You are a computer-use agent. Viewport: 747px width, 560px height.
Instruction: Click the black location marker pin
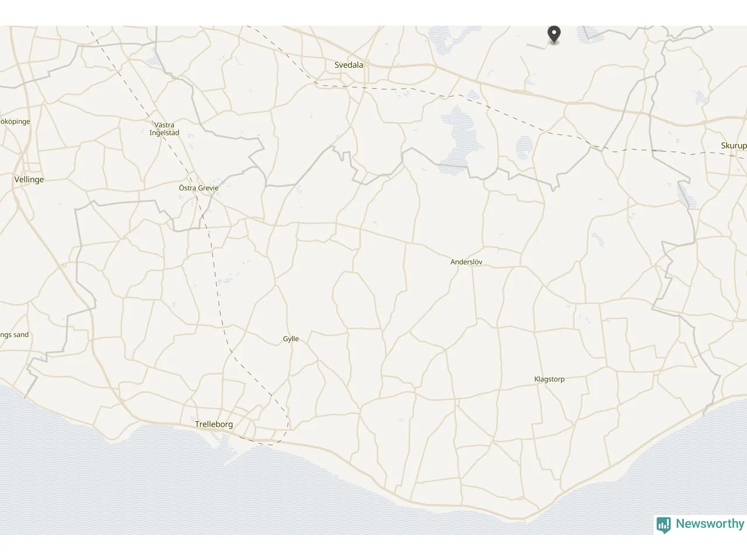pos(553,35)
